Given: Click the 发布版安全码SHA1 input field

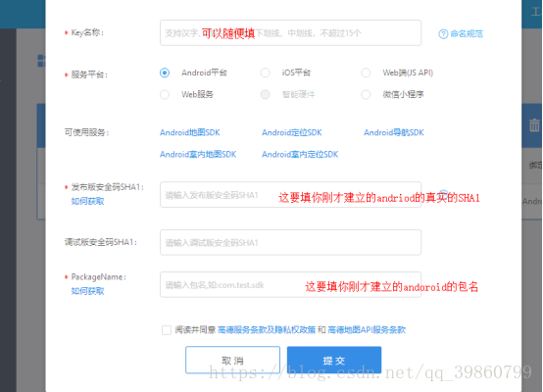Looking at the screenshot, I should coord(290,195).
